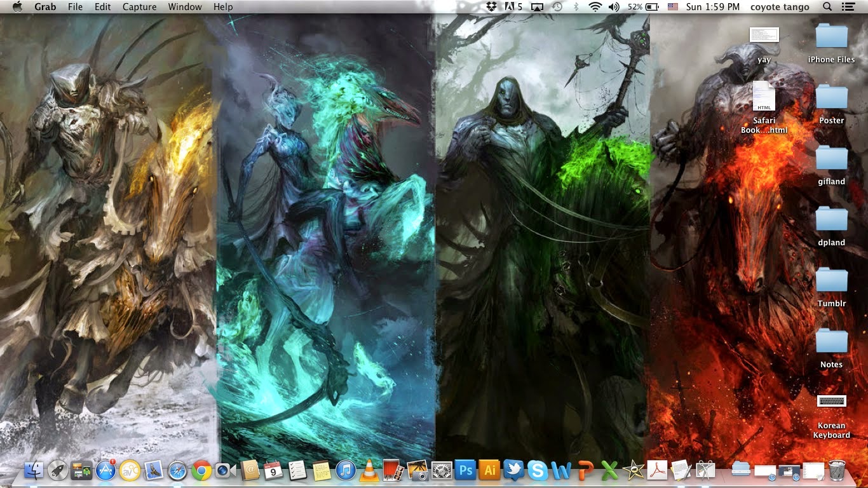Image resolution: width=868 pixels, height=488 pixels.
Task: Launch Google Chrome from the Dock
Action: coord(202,470)
